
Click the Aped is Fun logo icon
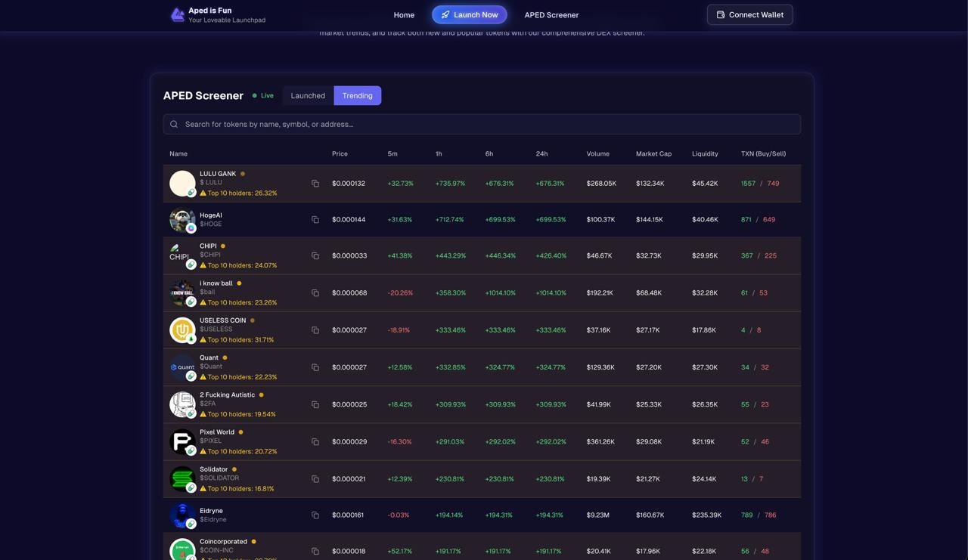178,15
